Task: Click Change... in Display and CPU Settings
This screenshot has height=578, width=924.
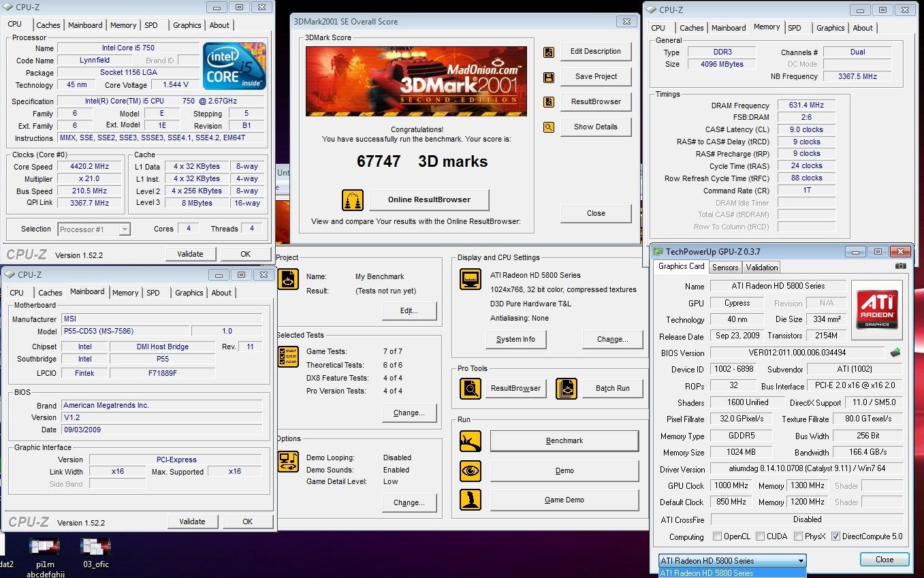Action: pos(612,339)
